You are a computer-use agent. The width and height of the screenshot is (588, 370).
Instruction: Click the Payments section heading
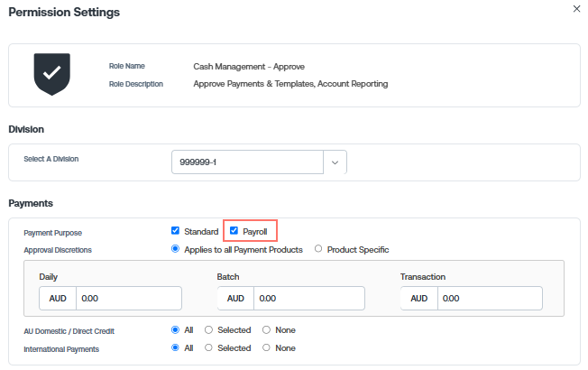(31, 203)
